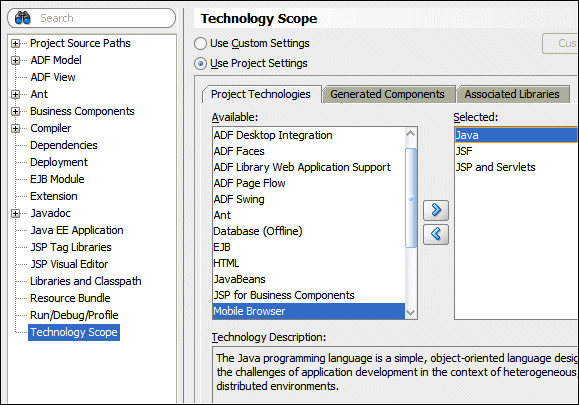The height and width of the screenshot is (405, 579).
Task: Select EJB Module tree item
Action: pos(57,179)
